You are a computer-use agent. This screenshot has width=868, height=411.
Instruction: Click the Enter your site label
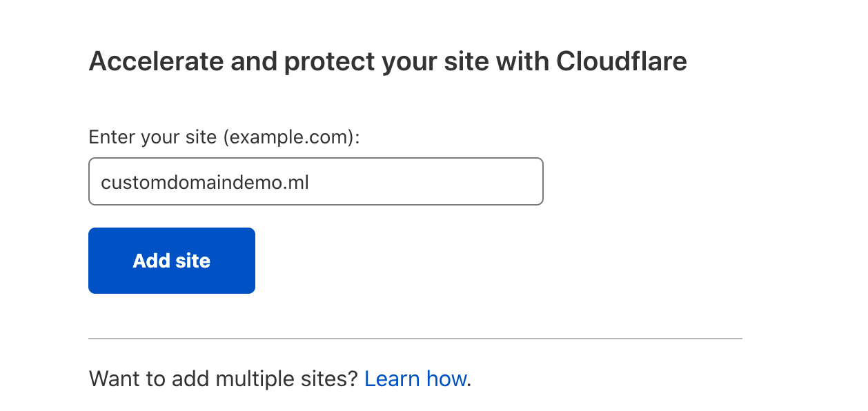coord(225,137)
